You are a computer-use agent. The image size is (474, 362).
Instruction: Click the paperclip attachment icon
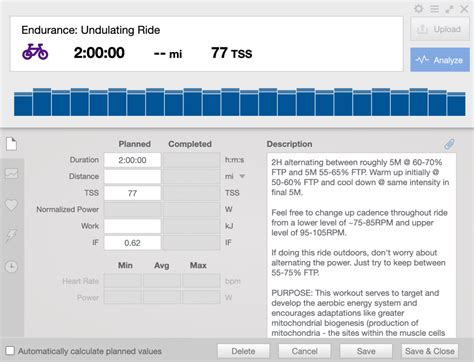(x=449, y=144)
